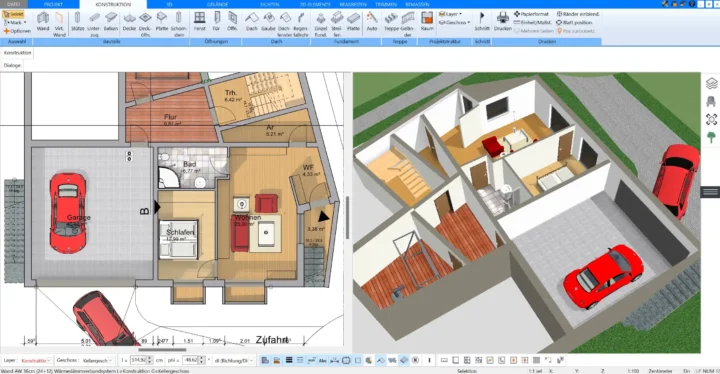The height and width of the screenshot is (374, 720).
Task: Toggle Ränder einblend. option
Action: [578, 14]
